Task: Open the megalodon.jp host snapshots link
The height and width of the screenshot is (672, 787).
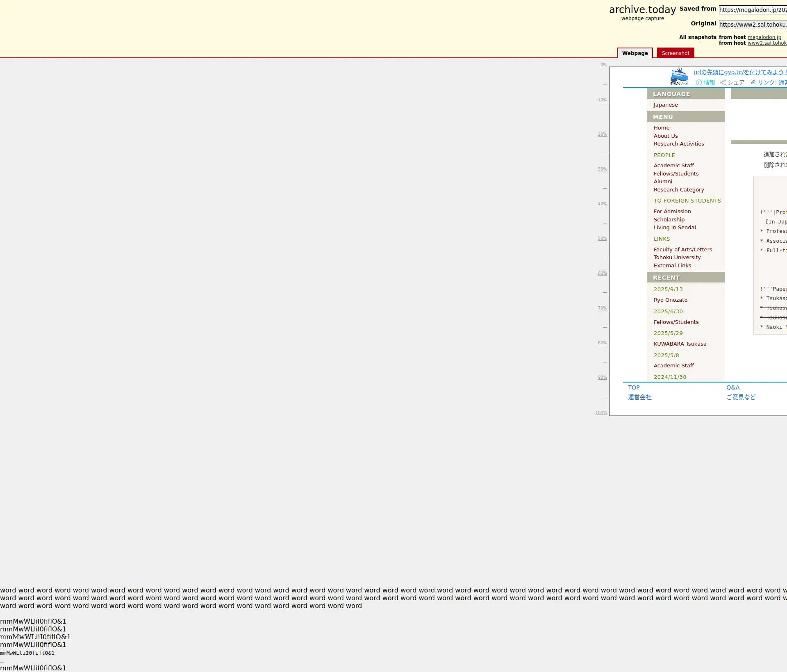Action: [x=764, y=37]
